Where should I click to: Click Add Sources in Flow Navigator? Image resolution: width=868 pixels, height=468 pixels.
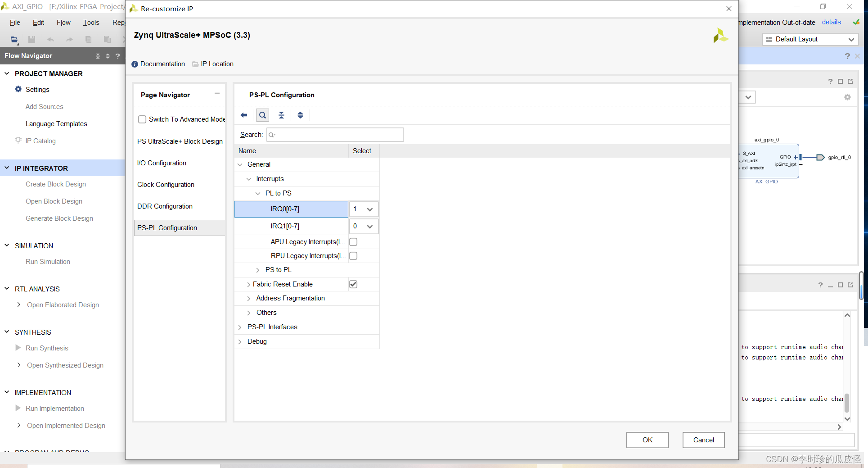(x=44, y=107)
